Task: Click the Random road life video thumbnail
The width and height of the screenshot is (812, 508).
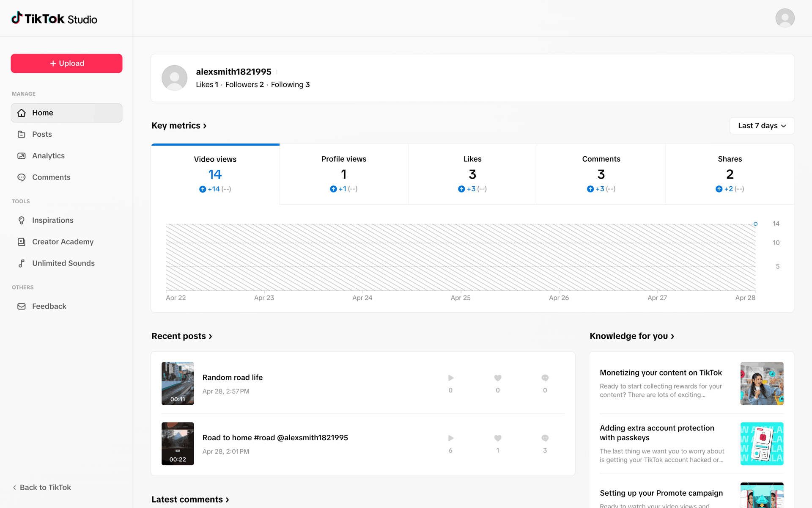Action: coord(178,384)
